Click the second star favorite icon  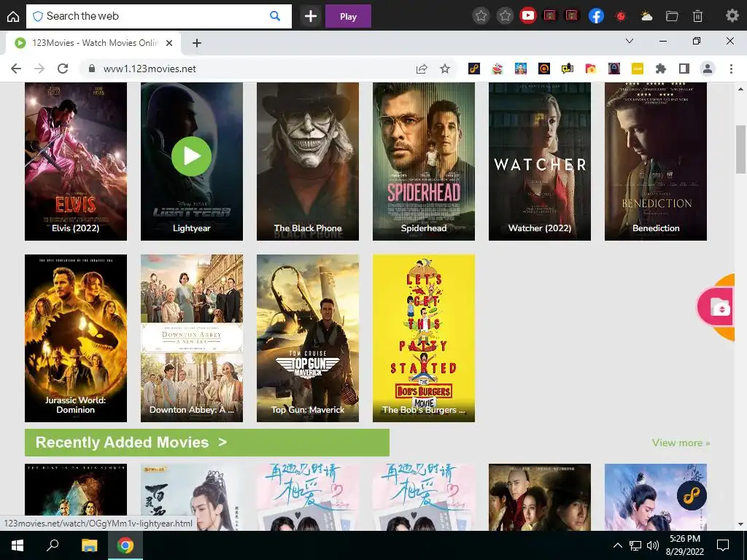pos(505,16)
